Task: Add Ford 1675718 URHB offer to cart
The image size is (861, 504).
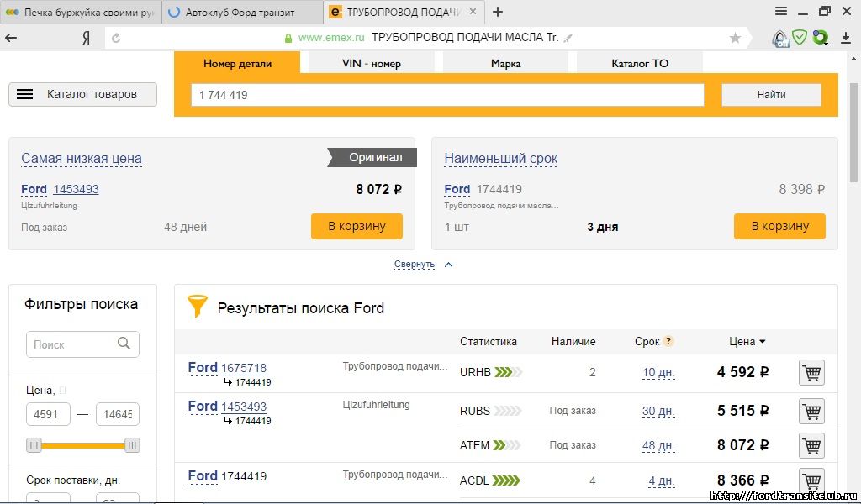Action: click(x=811, y=373)
